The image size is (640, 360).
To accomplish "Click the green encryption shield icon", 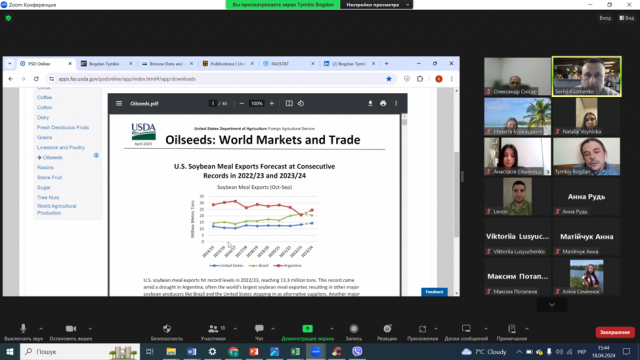I will [9, 18].
